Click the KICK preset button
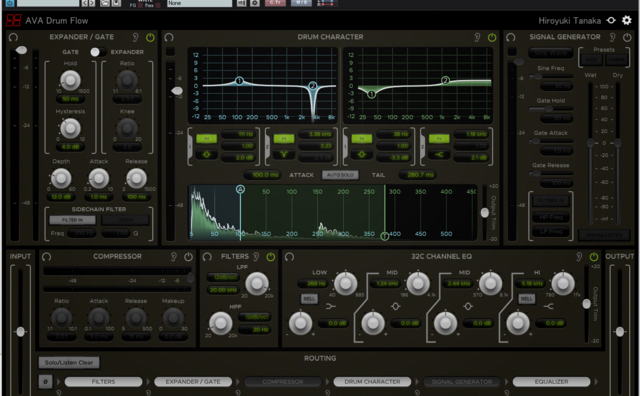The width and height of the screenshot is (640, 396). pos(591,60)
